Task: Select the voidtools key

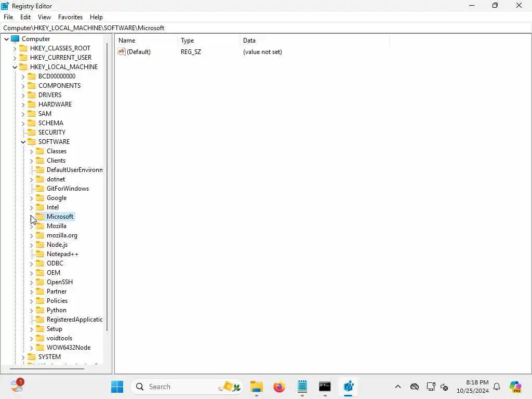Action: 59,338
